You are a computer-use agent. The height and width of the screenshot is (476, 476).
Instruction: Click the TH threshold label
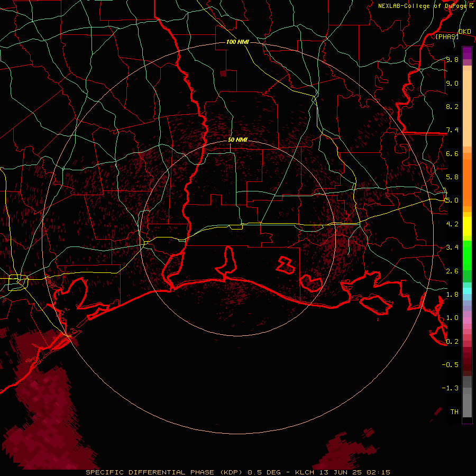(454, 412)
